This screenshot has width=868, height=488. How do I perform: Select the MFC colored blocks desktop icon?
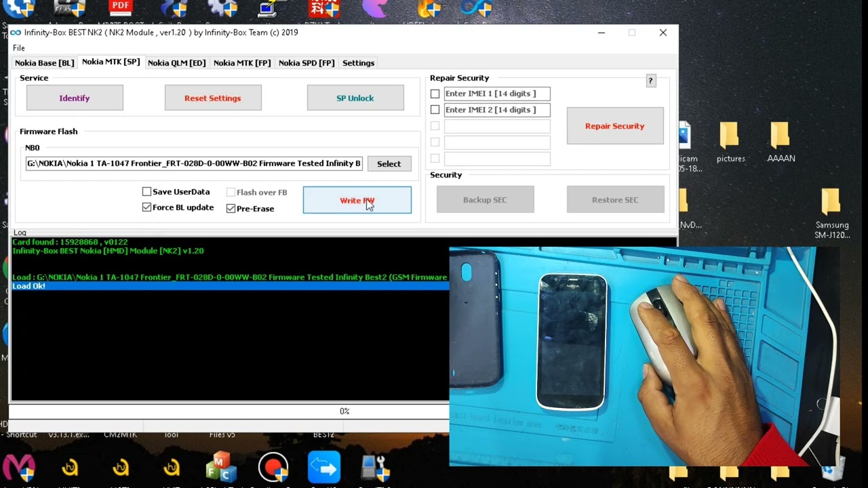point(221,468)
